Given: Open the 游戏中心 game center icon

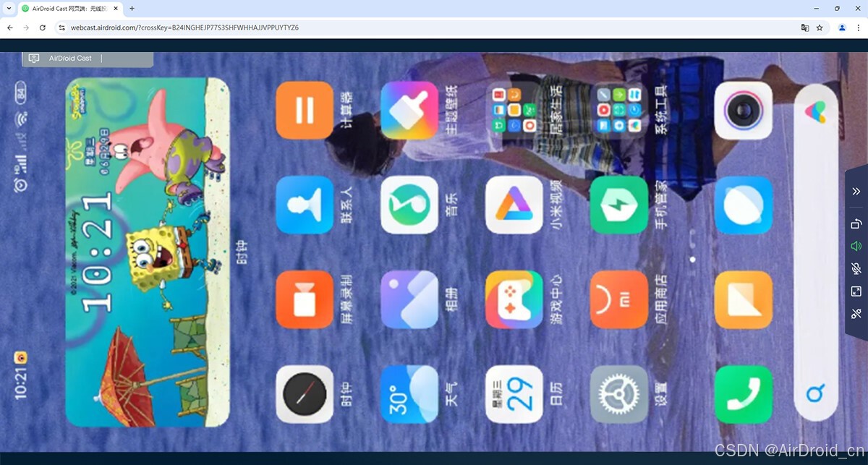Looking at the screenshot, I should pos(514,299).
